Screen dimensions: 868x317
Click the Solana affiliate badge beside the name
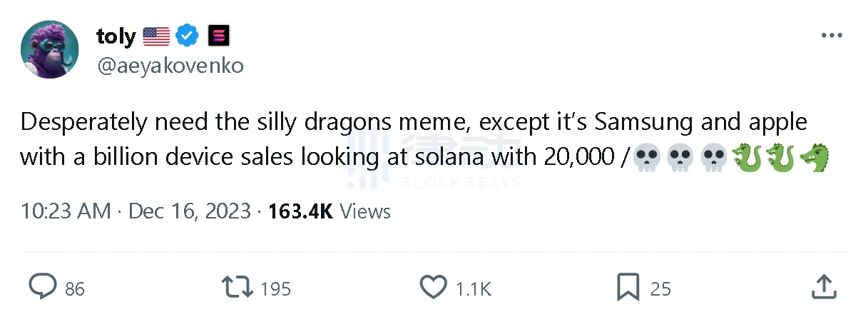[218, 36]
